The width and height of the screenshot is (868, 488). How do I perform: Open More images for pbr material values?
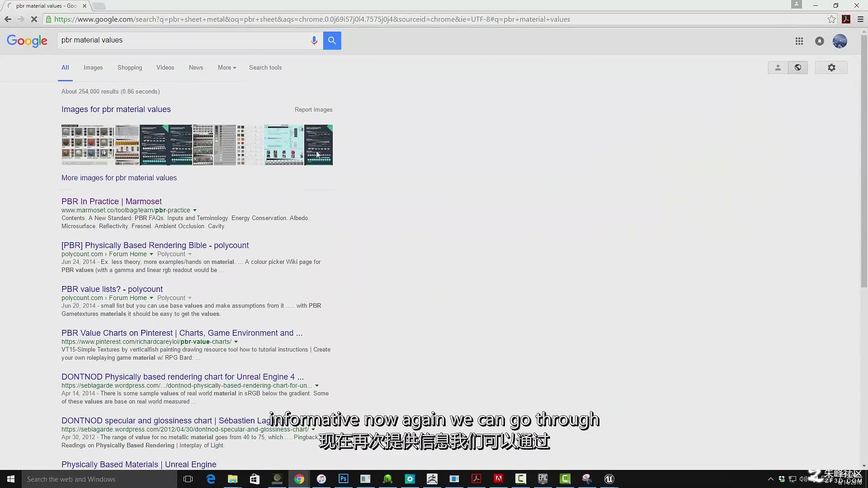(119, 178)
